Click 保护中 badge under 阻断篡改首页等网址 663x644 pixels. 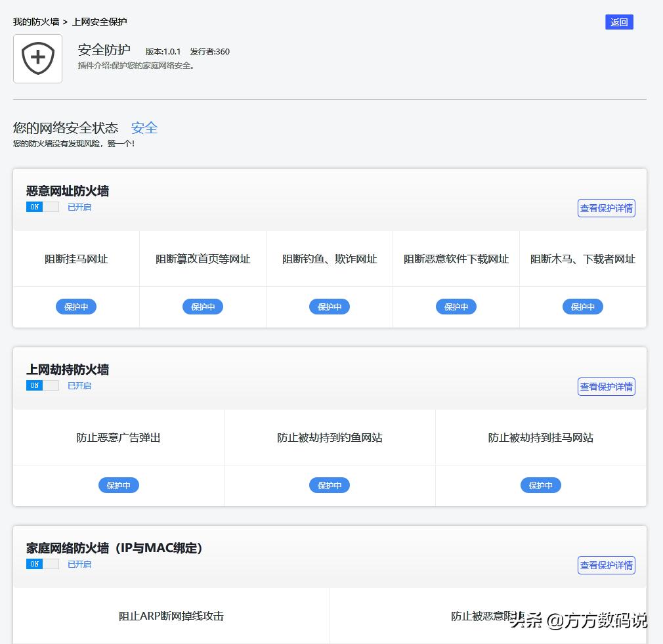[x=202, y=307]
